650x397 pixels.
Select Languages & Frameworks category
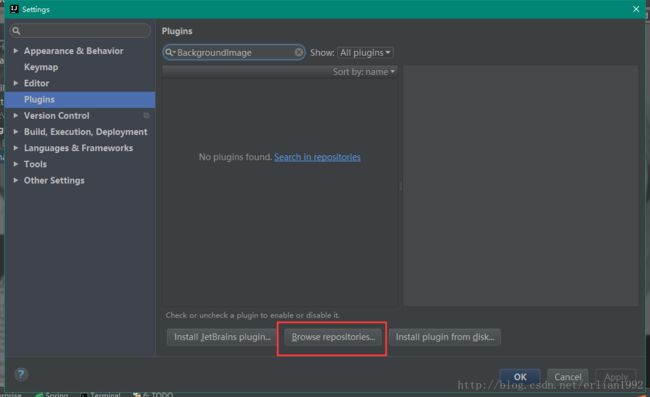[78, 148]
